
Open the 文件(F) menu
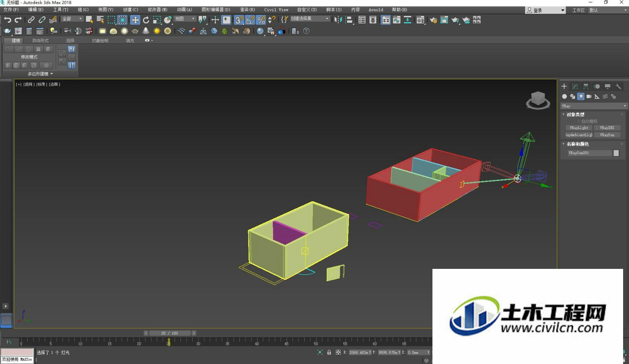click(x=11, y=9)
